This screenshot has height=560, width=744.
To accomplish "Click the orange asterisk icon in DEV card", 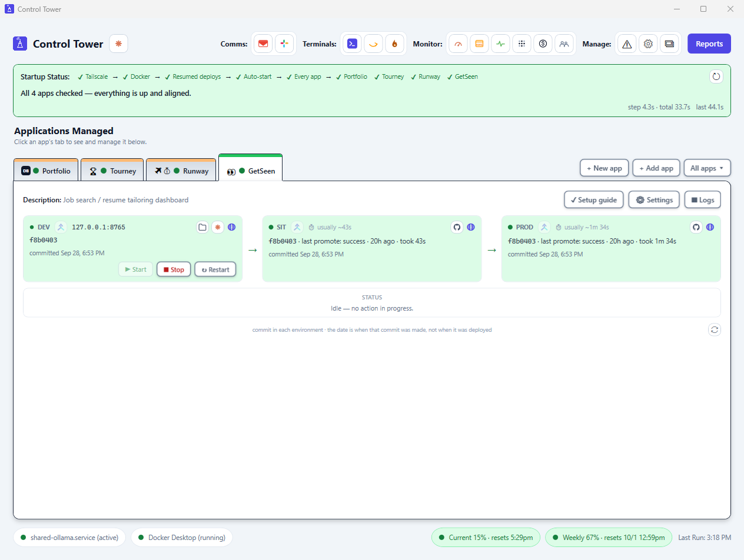I will tap(218, 227).
